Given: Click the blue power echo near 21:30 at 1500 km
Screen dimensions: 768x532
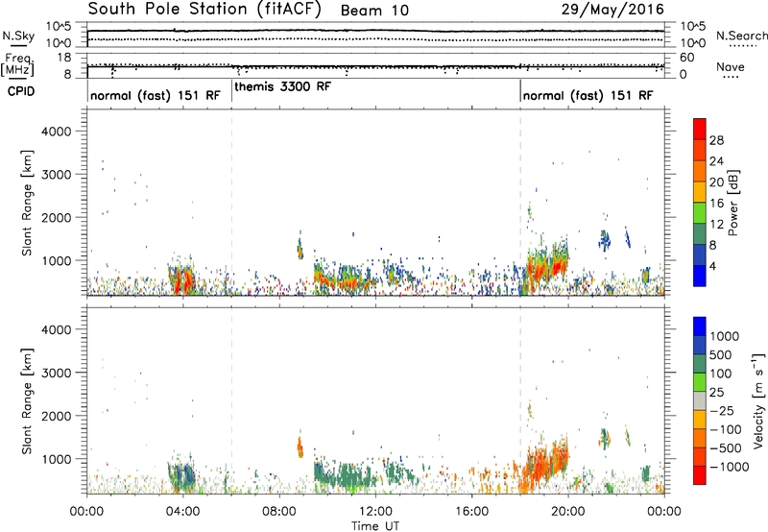Looking at the screenshot, I should coord(606,240).
